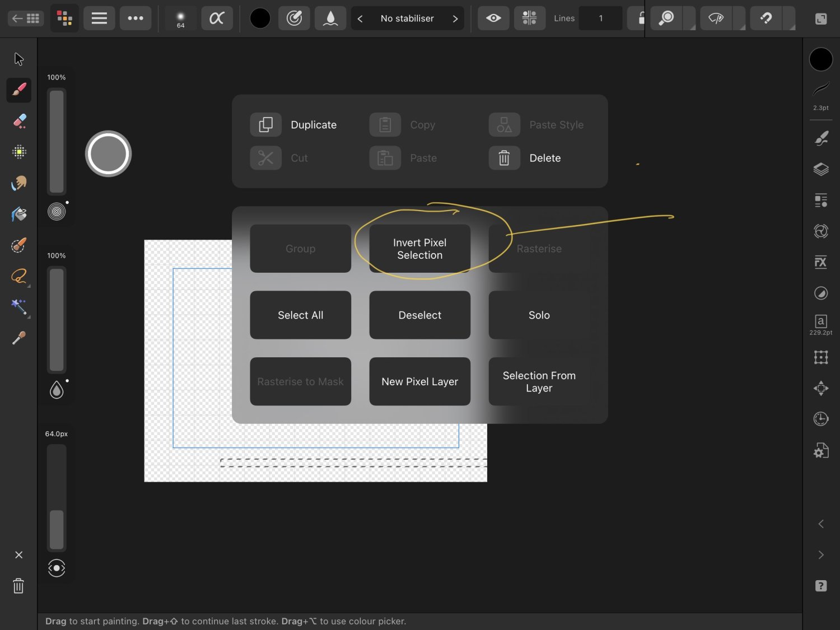Select the Paint Brush tool
Viewport: 840px width, 630px height.
pos(18,90)
